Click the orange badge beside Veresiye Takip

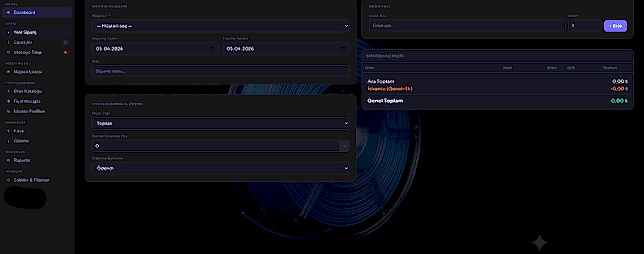[x=65, y=52]
